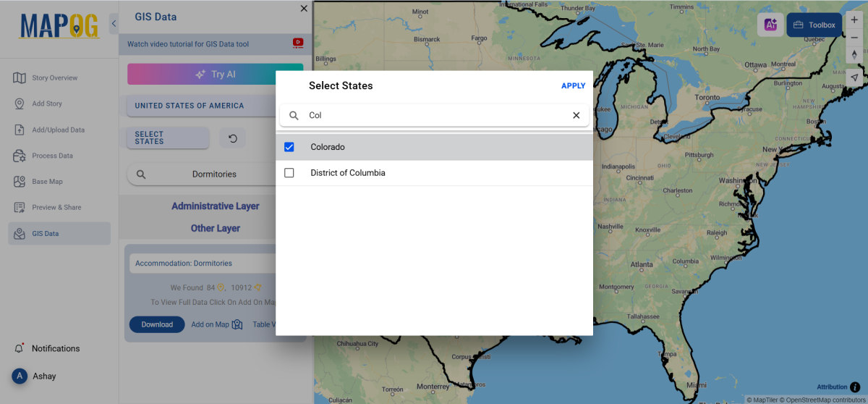The height and width of the screenshot is (404, 868).
Task: Go to Process Data menu item
Action: tap(52, 156)
